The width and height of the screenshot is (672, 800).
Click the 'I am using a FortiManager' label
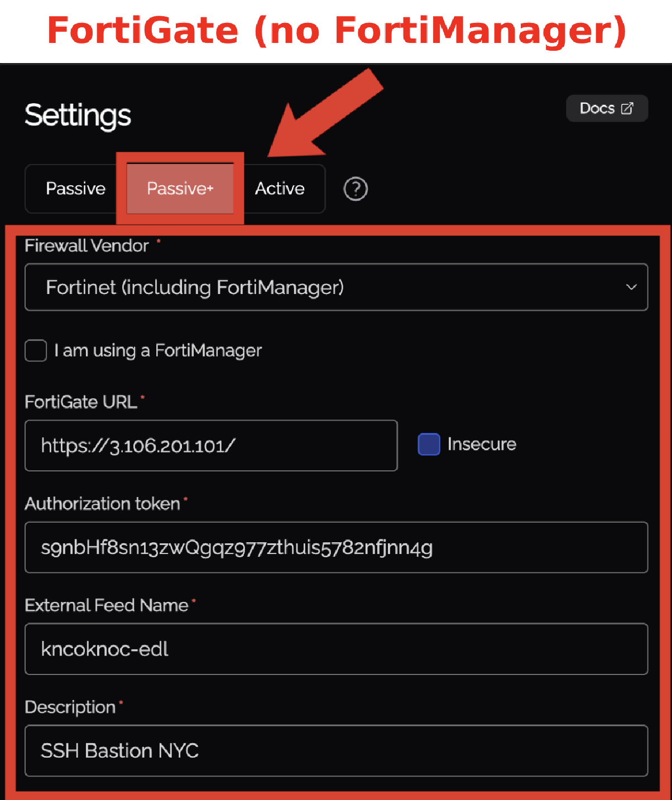(x=158, y=351)
